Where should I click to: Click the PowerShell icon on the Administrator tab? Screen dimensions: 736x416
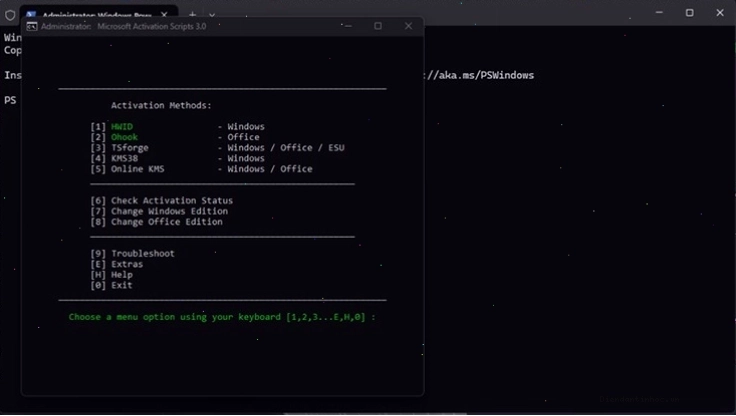pyautogui.click(x=31, y=15)
